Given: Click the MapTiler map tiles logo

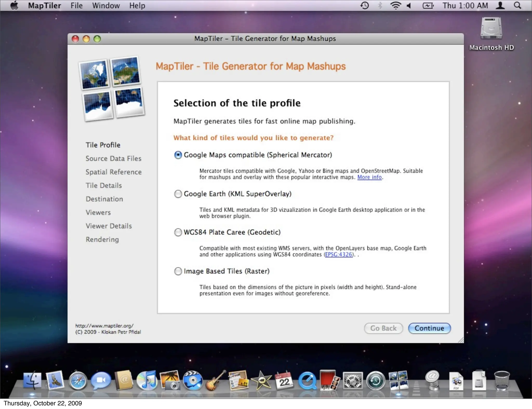Looking at the screenshot, I should point(112,88).
